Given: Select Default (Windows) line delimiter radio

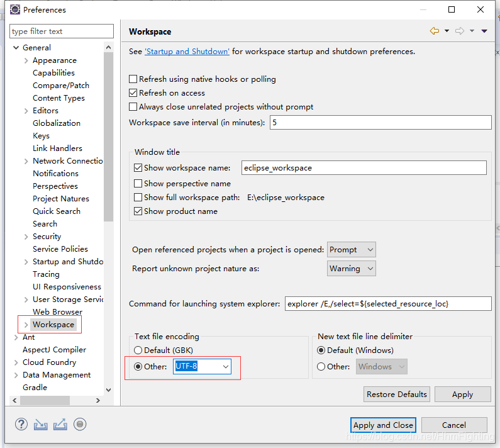Looking at the screenshot, I should 321,350.
